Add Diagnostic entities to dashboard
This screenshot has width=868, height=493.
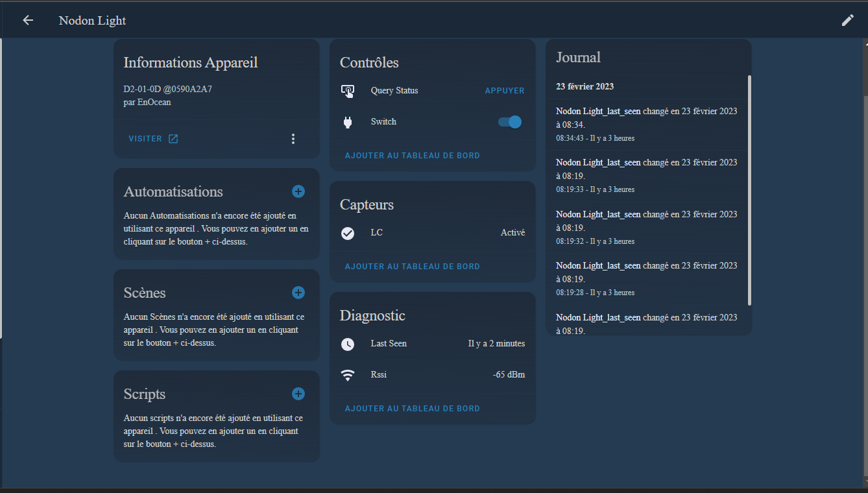(x=412, y=409)
